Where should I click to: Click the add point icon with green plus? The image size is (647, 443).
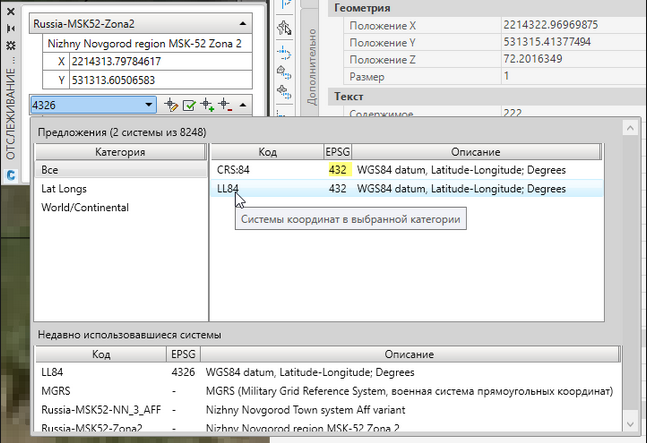point(208,104)
